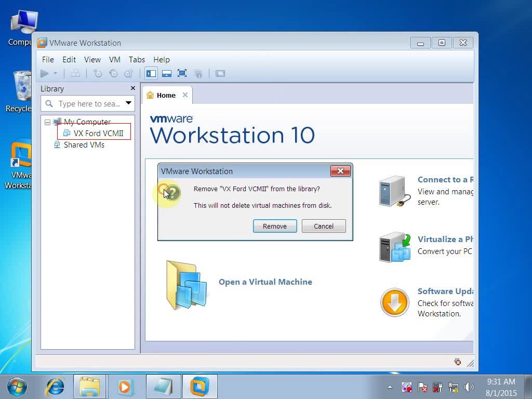Click the Virtualize a Physical Machine link
532x399 pixels.
coord(445,239)
